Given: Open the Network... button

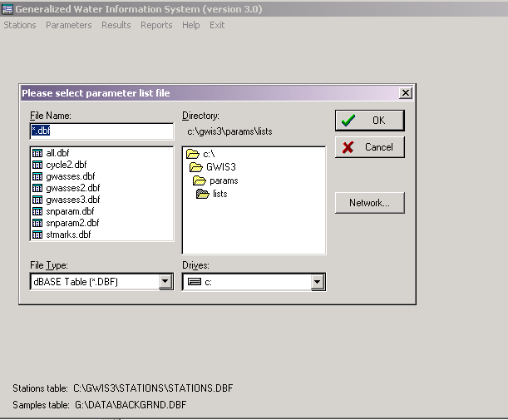Looking at the screenshot, I should [x=370, y=203].
